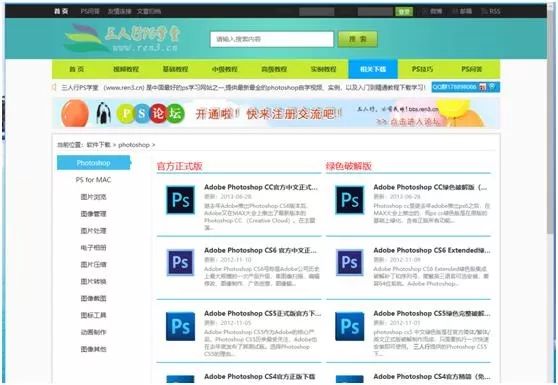This screenshot has height=385, width=558.
Task: Select 图像其他 in left sidebar
Action: 93,349
